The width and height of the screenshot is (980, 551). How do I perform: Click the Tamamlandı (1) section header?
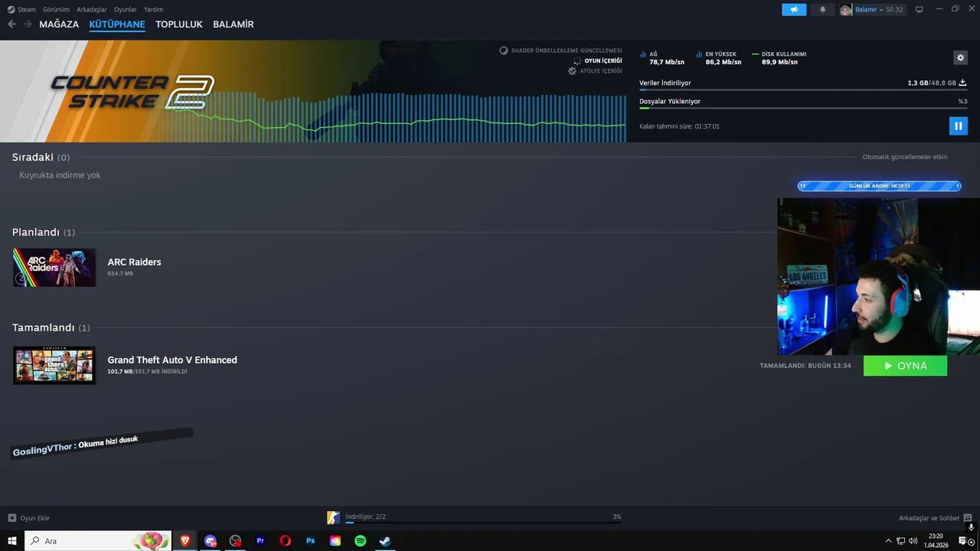51,328
